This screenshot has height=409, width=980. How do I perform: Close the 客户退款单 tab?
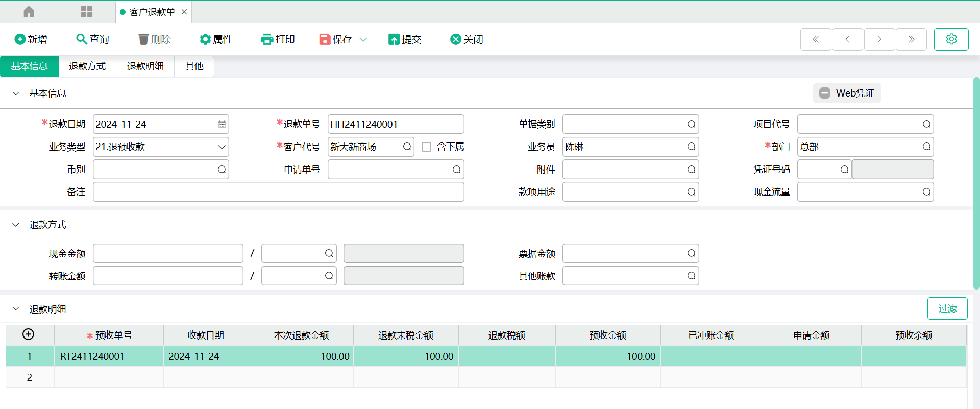coord(184,12)
